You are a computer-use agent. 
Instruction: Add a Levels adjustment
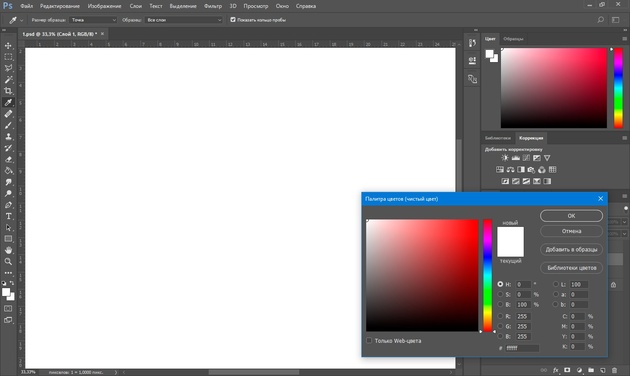(x=515, y=158)
